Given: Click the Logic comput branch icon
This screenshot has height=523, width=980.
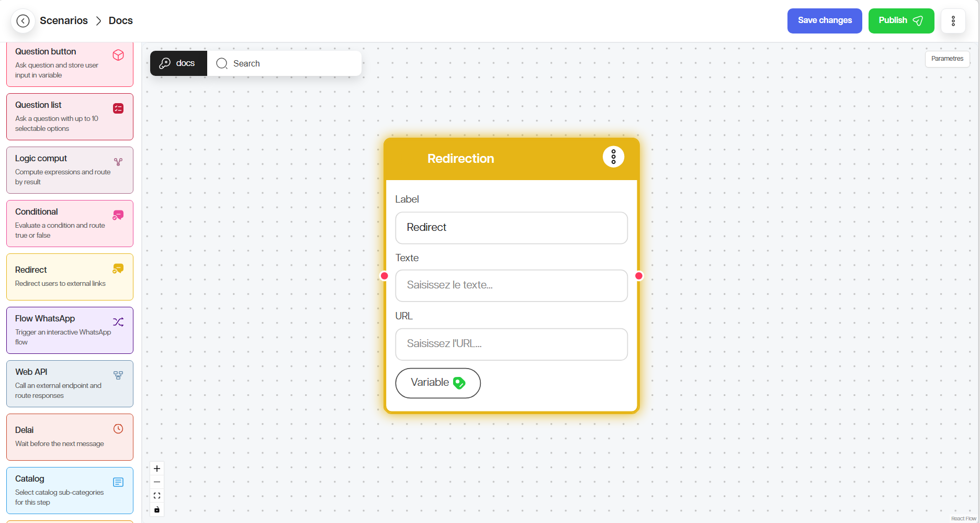Looking at the screenshot, I should [x=118, y=162].
